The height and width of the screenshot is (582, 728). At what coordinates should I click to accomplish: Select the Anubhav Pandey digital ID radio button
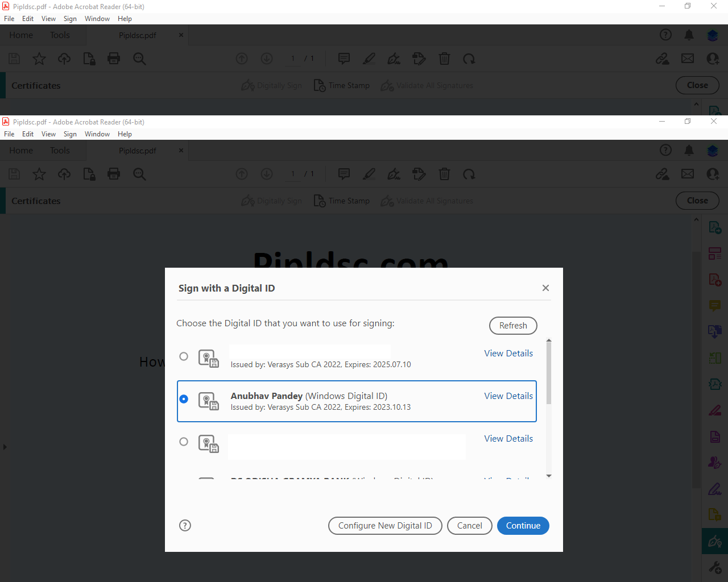click(184, 399)
